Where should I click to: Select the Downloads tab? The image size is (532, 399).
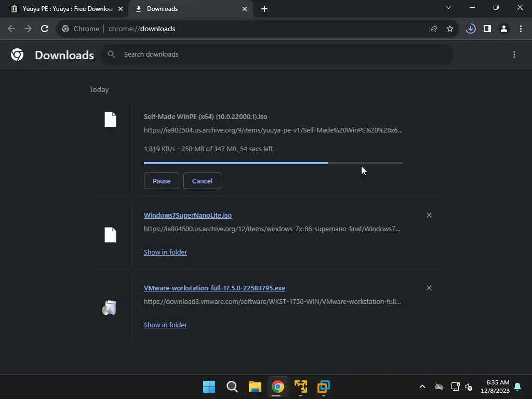pos(190,9)
